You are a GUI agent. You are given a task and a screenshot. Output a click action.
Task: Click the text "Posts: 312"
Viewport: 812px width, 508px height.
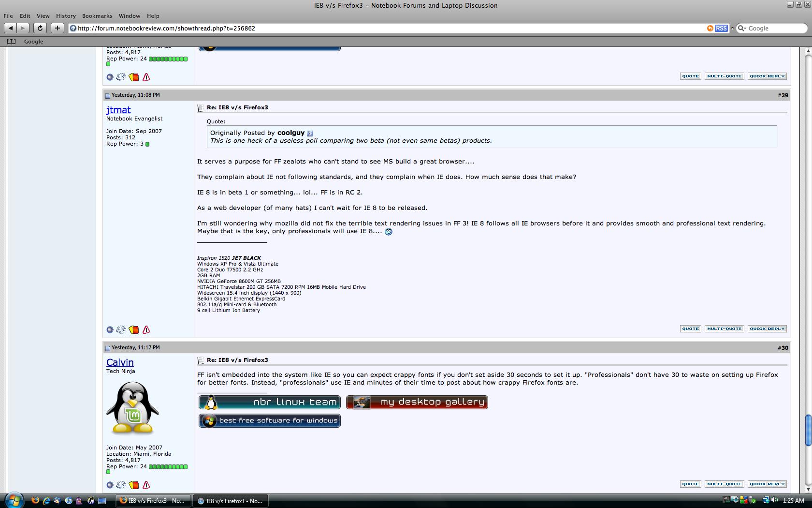point(121,137)
